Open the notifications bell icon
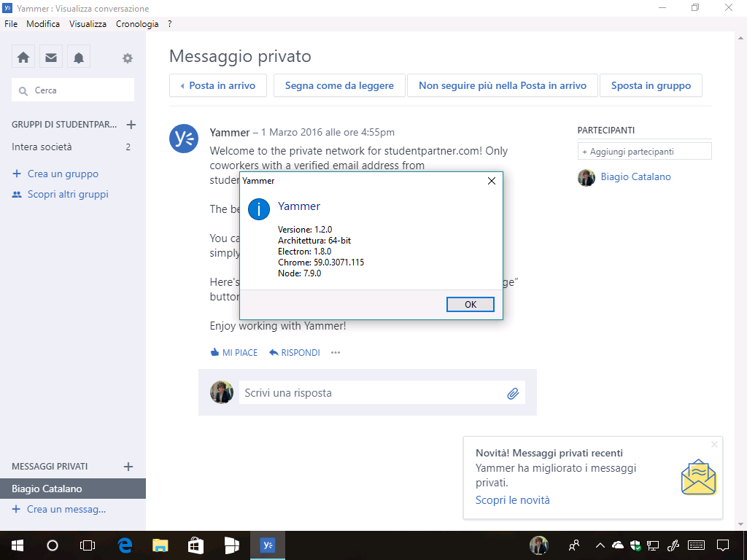747x560 pixels. pyautogui.click(x=79, y=58)
